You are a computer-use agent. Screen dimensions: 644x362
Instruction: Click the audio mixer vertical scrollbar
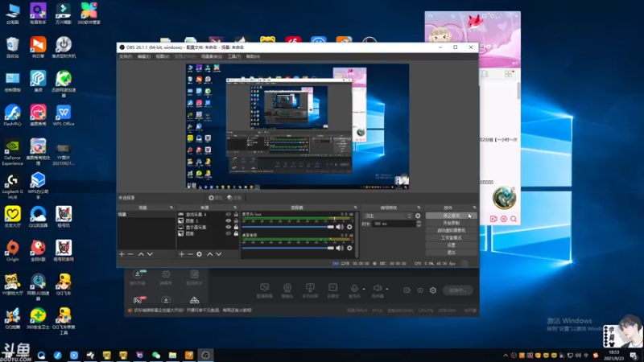pyautogui.click(x=357, y=235)
